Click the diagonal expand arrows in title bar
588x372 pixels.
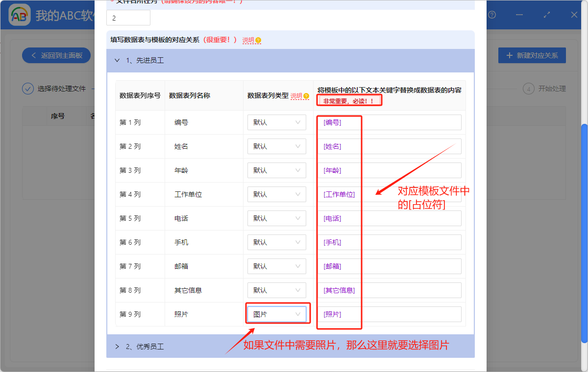coord(547,15)
